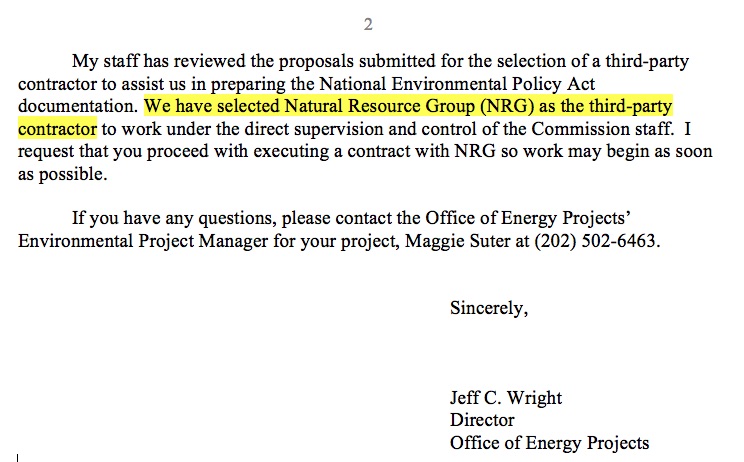The width and height of the screenshot is (744, 462).
Task: Click the title "Director" under the signature
Action: point(482,420)
